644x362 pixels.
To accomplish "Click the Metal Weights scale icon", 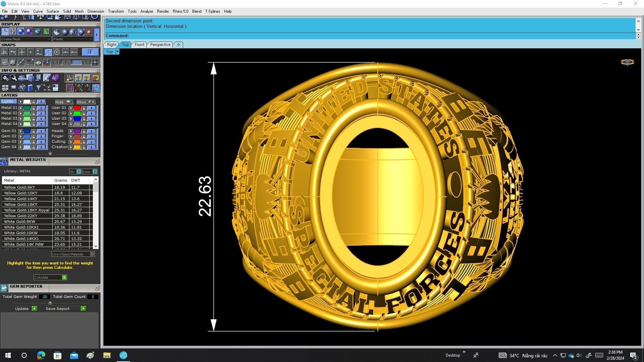I will coord(4,162).
